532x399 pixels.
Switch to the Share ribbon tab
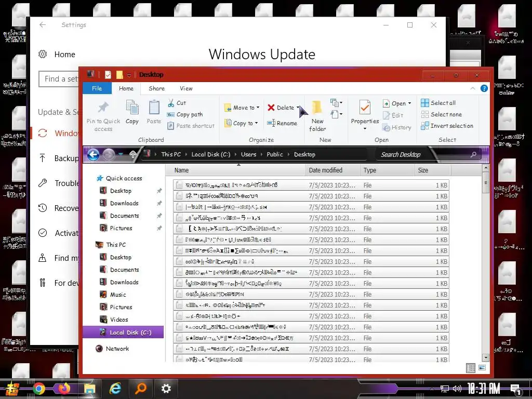pos(156,88)
